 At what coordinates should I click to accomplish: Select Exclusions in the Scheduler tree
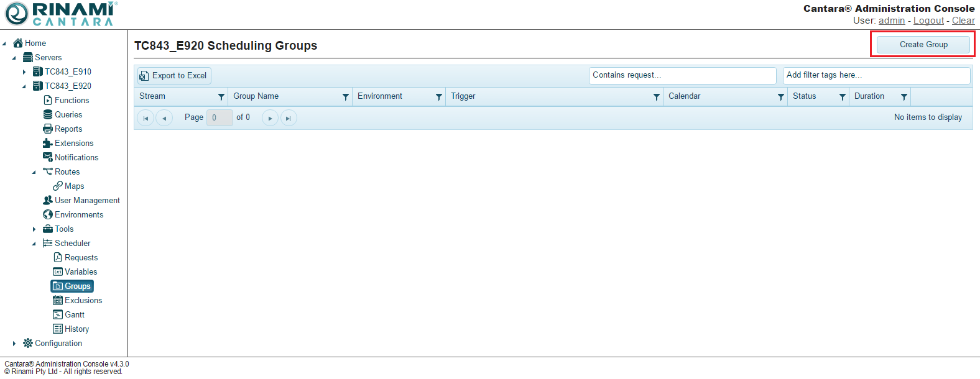point(83,301)
